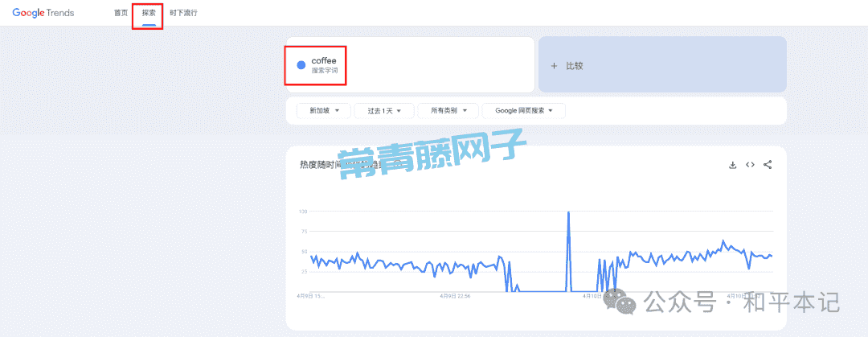Click the coffee search term field
This screenshot has width=868, height=337.
tap(410, 65)
